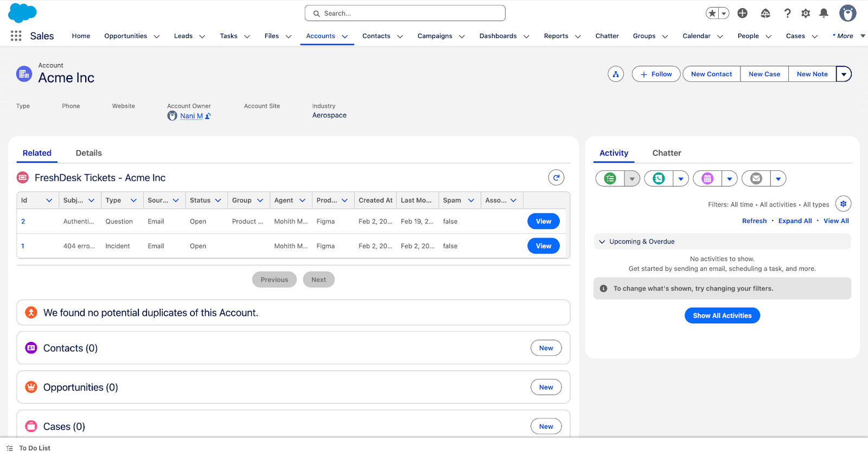The height and width of the screenshot is (458, 868).
Task: Open the New Event dropdown arrow
Action: [730, 179]
